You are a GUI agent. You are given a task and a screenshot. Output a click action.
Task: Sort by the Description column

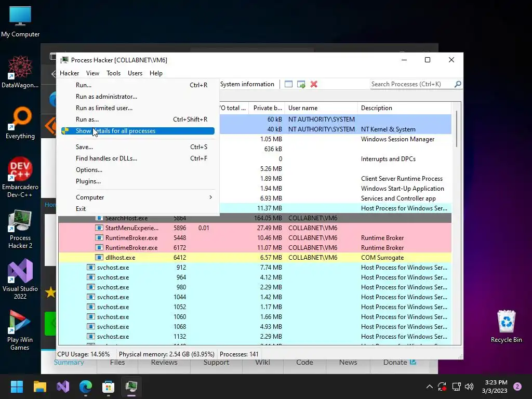tap(404, 108)
